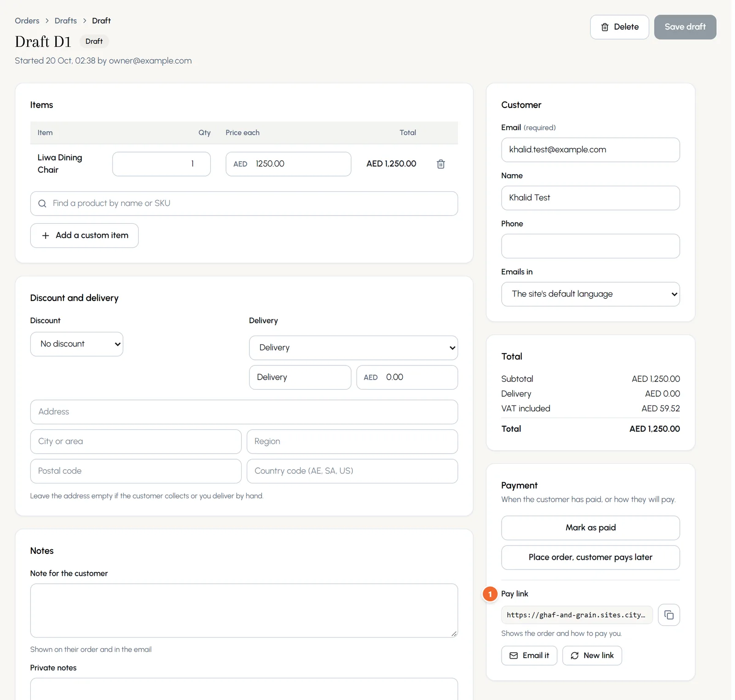Click the Country code field
Viewport: 735px width, 700px height.
click(352, 471)
